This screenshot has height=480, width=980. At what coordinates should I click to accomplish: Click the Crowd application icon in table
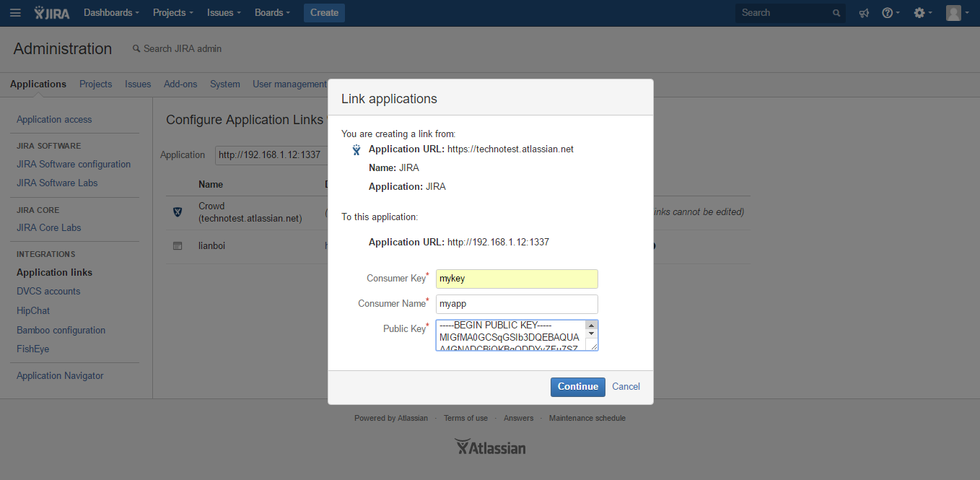(177, 211)
